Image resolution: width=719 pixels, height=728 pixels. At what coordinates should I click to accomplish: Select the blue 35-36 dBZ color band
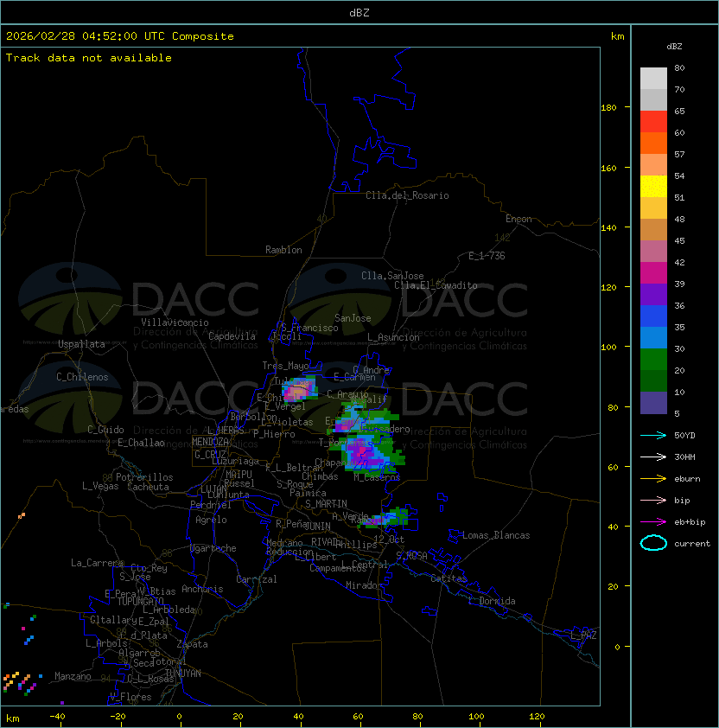653,316
